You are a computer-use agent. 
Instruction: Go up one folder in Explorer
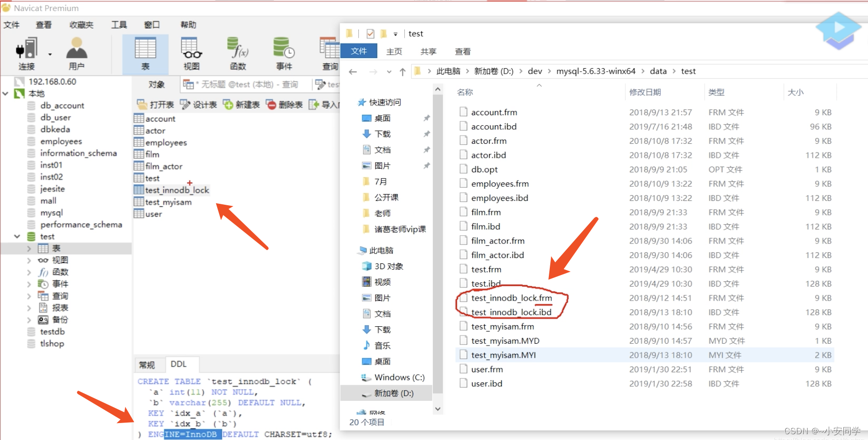[x=402, y=72]
